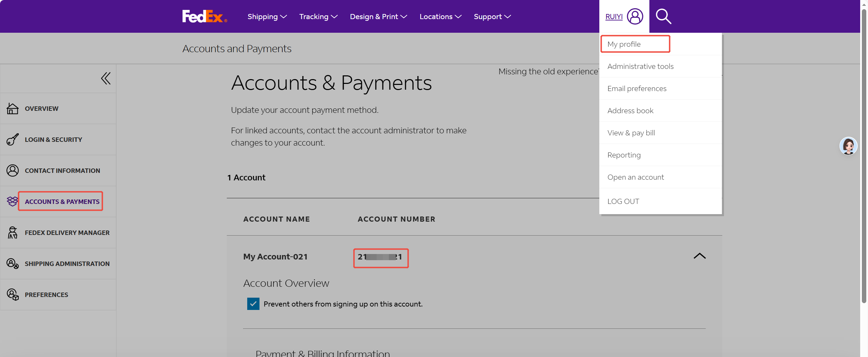Image resolution: width=868 pixels, height=357 pixels.
Task: Expand the Tracking dropdown menu
Action: tap(318, 16)
